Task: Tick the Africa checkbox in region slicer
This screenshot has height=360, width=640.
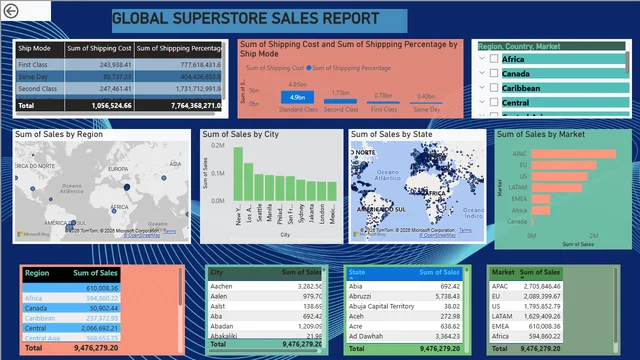Action: coord(494,59)
